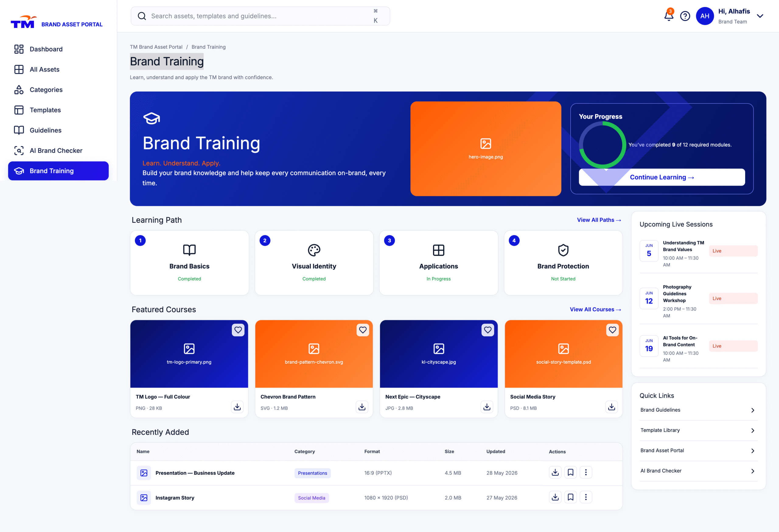
Task: Favorite the Social Media Story card
Action: [x=613, y=330]
